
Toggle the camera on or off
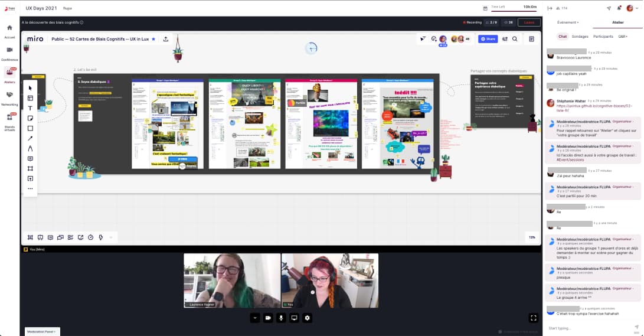point(268,318)
